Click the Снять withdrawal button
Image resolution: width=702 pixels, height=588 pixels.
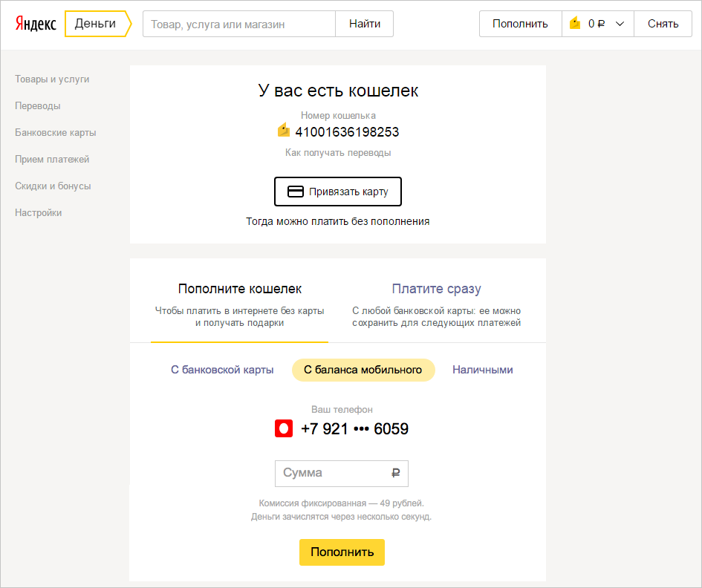pos(662,23)
